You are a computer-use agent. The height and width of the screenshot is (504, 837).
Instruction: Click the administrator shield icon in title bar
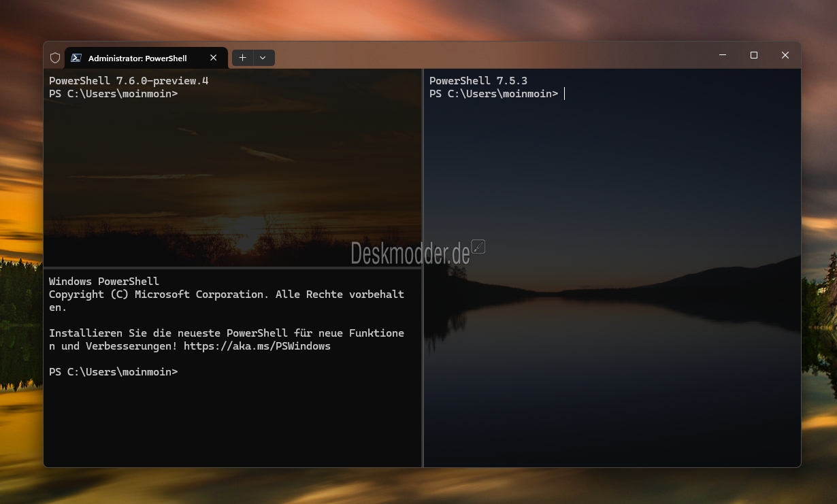tap(55, 58)
